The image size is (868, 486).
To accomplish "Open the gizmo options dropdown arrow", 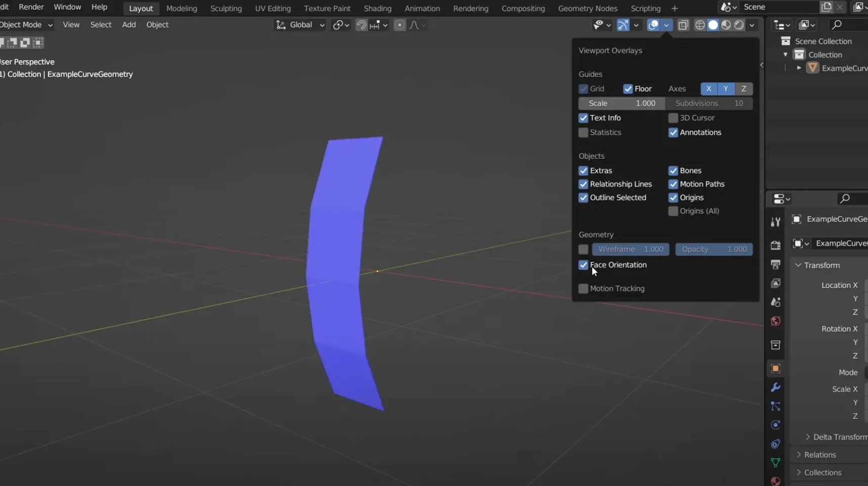I will pyautogui.click(x=636, y=25).
